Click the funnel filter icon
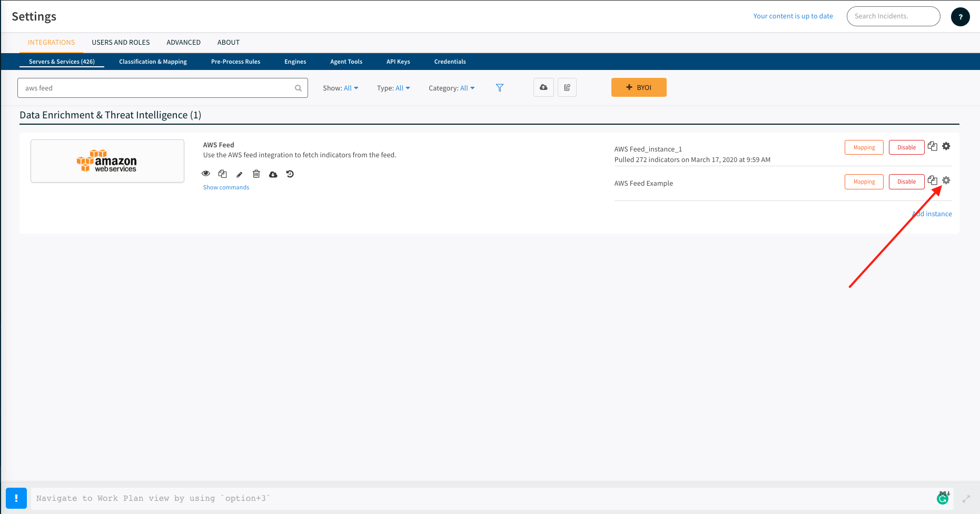 pyautogui.click(x=500, y=88)
